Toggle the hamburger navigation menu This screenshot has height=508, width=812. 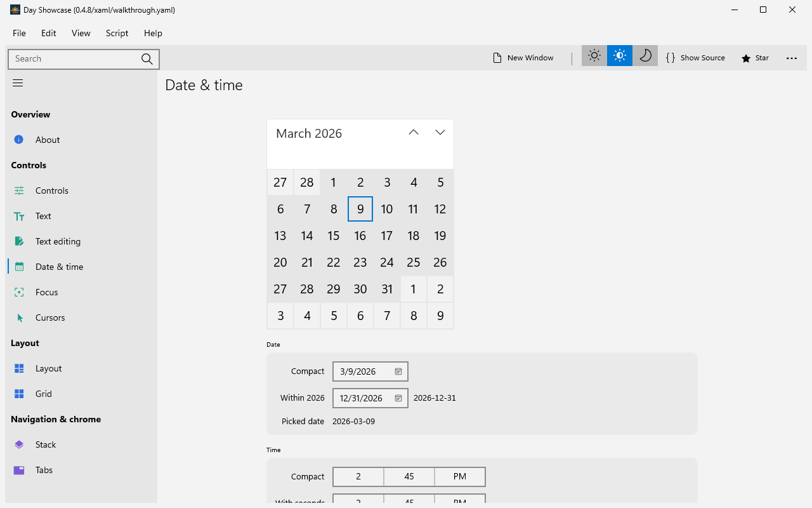click(18, 83)
